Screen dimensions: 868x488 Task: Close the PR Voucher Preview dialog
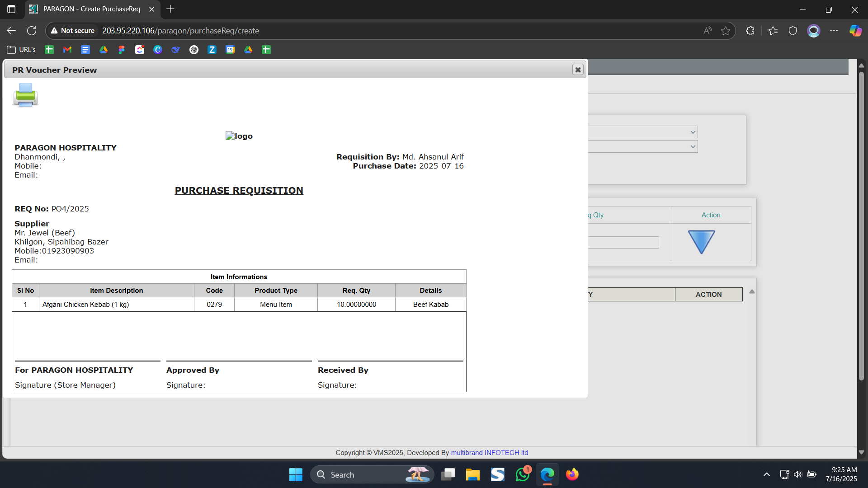[577, 70]
